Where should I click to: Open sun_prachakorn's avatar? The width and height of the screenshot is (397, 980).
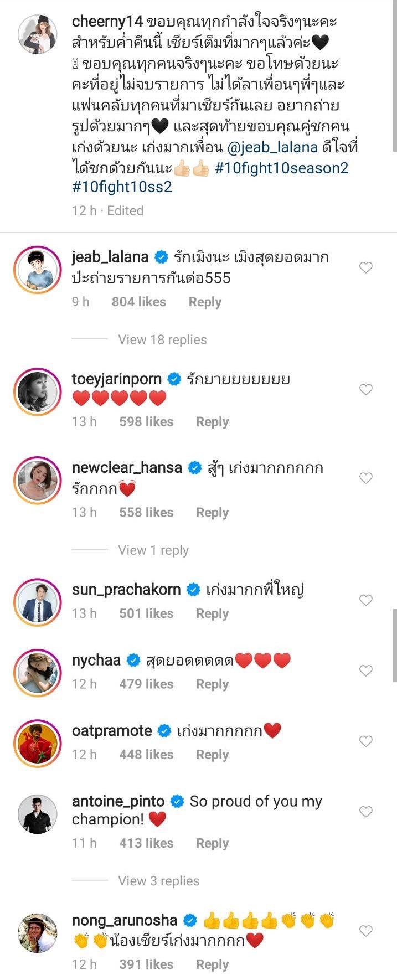(38, 601)
